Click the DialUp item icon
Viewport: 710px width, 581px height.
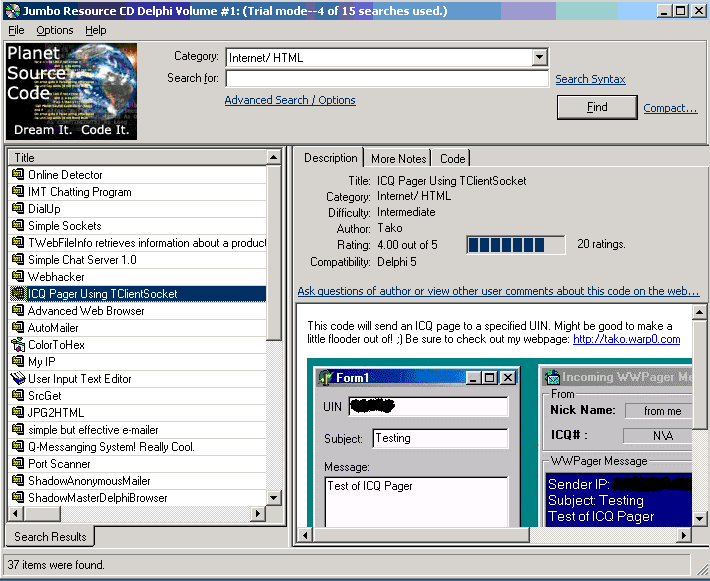click(x=18, y=208)
